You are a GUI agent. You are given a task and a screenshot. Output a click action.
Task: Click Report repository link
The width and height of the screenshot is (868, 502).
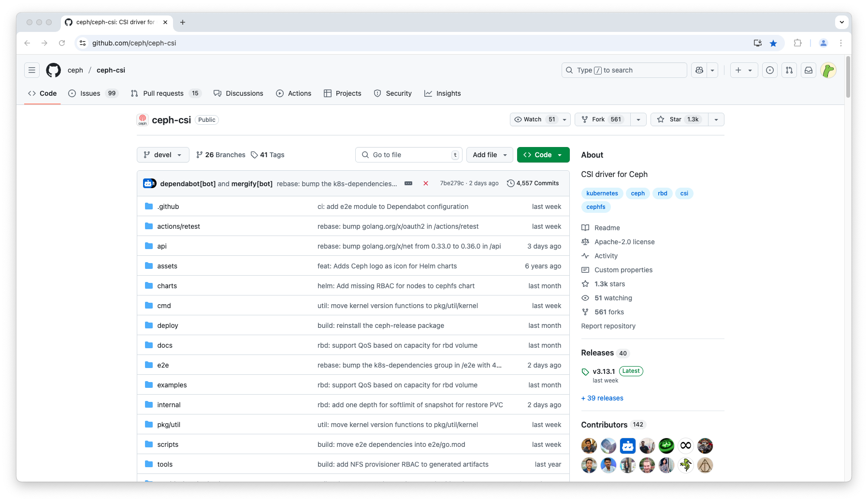click(x=608, y=326)
